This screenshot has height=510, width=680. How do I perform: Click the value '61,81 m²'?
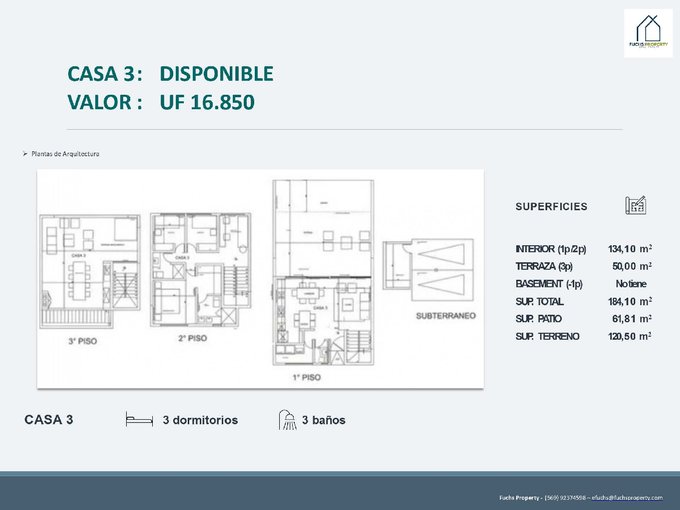coord(632,318)
